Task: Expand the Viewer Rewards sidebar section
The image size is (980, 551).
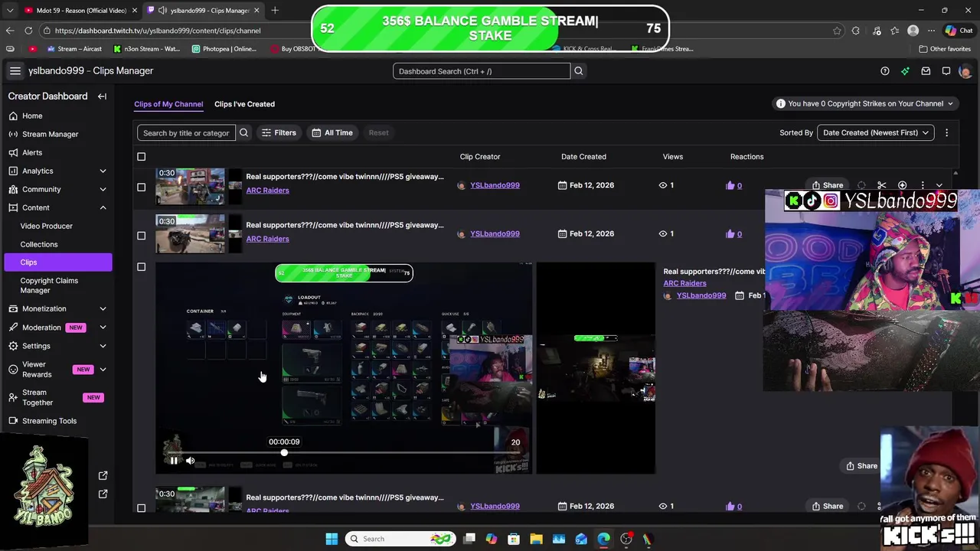Action: click(x=103, y=370)
